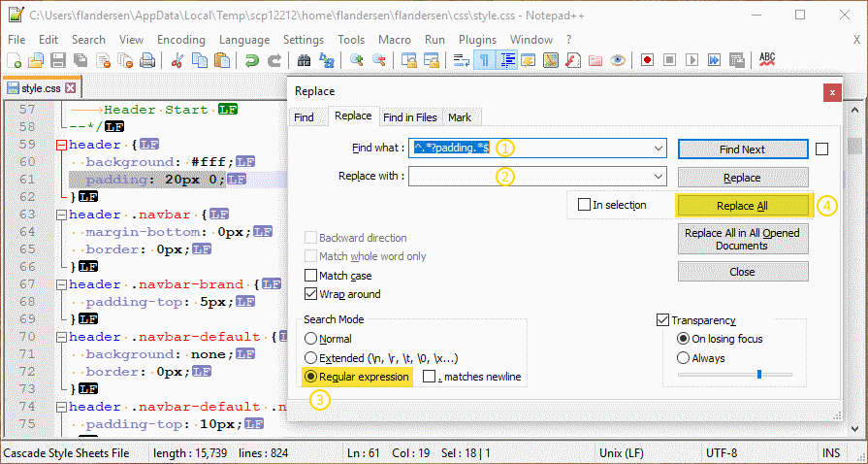Toggle the file monitoring eye icon
Screen dimensions: 868x464
(618, 60)
